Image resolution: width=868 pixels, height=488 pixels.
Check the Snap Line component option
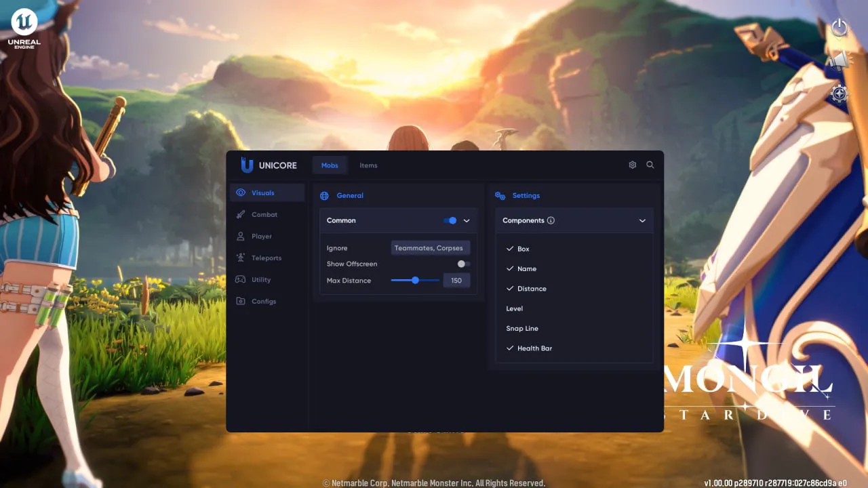(x=521, y=328)
